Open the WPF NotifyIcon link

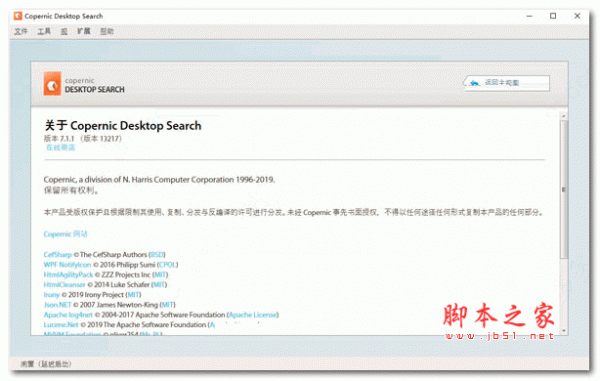tap(67, 264)
